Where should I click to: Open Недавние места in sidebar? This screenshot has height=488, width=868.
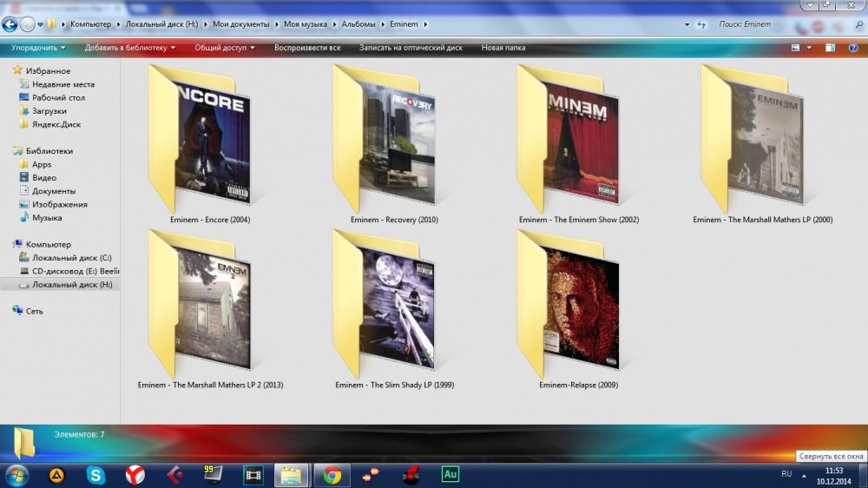coord(63,84)
